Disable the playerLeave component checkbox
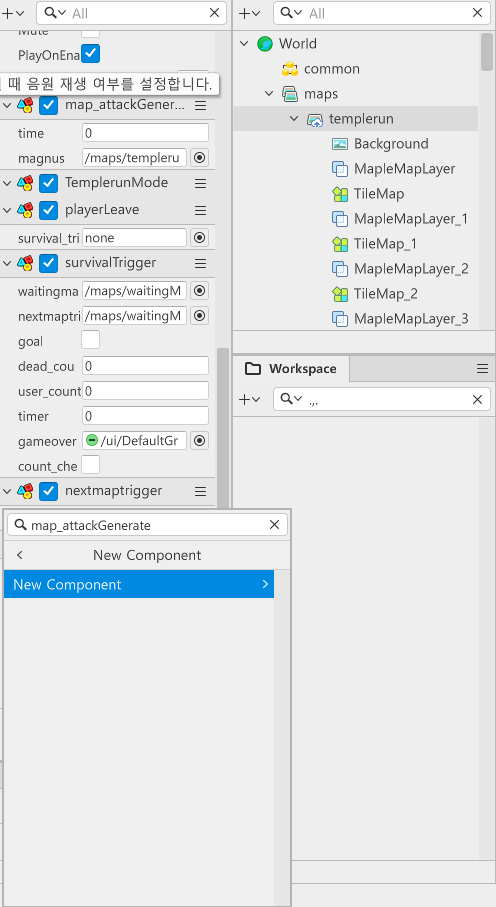496x907 pixels. [49, 210]
